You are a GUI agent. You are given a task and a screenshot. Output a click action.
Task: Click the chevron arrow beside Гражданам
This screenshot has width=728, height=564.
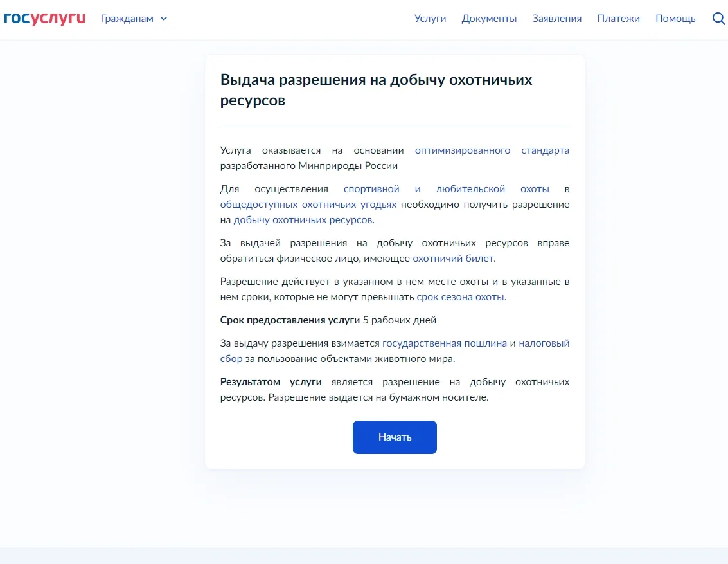[164, 19]
